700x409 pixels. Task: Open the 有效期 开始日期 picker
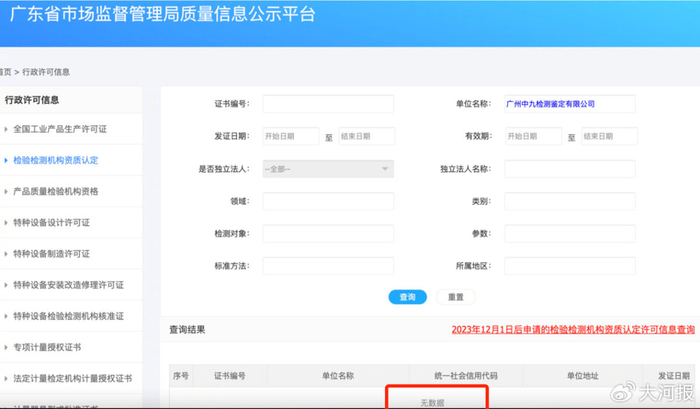[533, 136]
